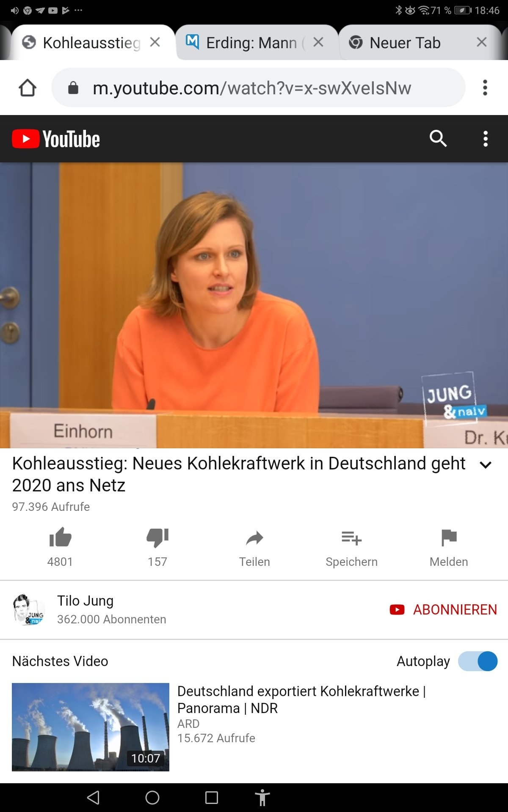Screen dimensions: 508x812
Task: Open Deutschland exportiert Kohlekraftwerke thumbnail
Action: point(91,727)
